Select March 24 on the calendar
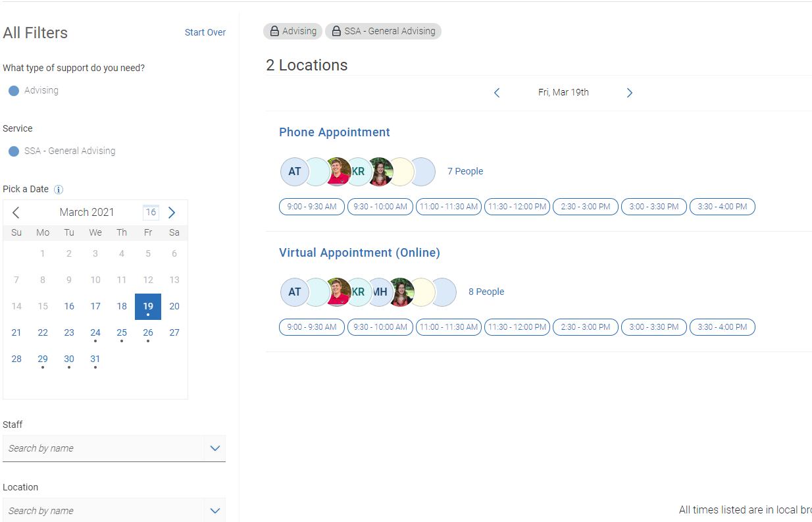 (95, 333)
